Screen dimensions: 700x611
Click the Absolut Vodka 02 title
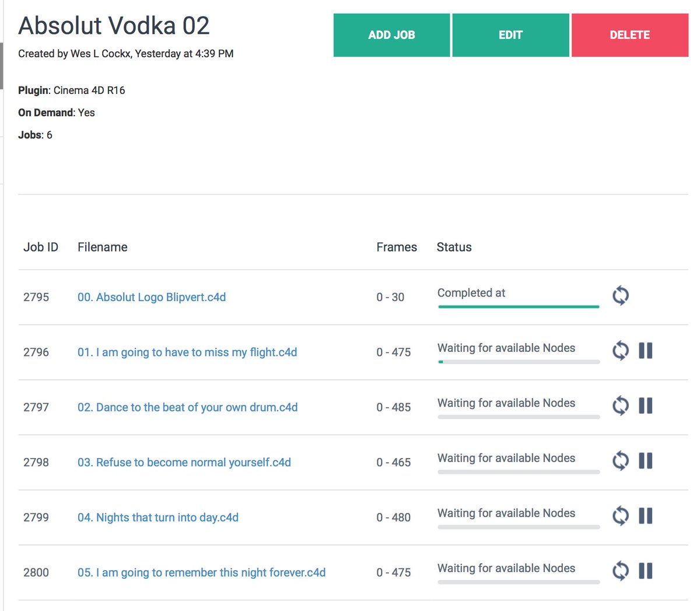pyautogui.click(x=114, y=26)
